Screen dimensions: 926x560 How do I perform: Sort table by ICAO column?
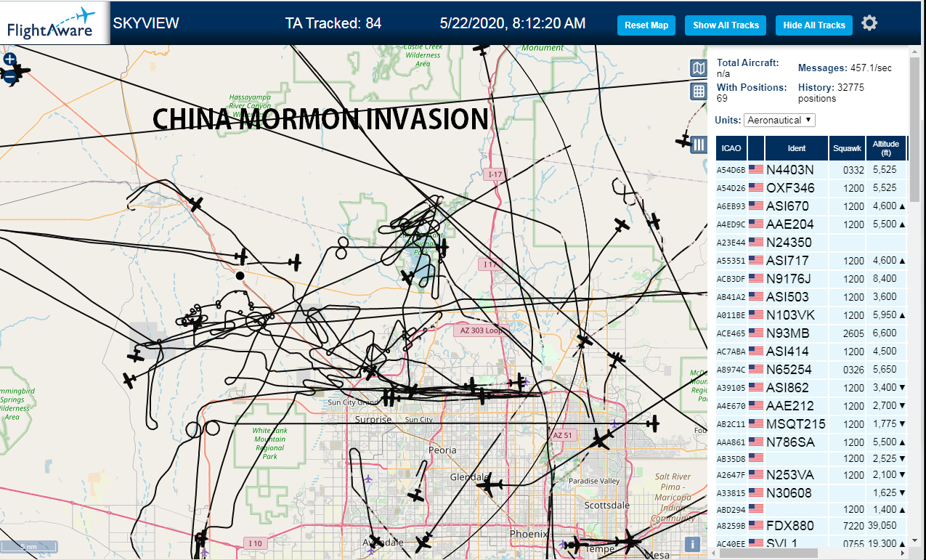731,148
